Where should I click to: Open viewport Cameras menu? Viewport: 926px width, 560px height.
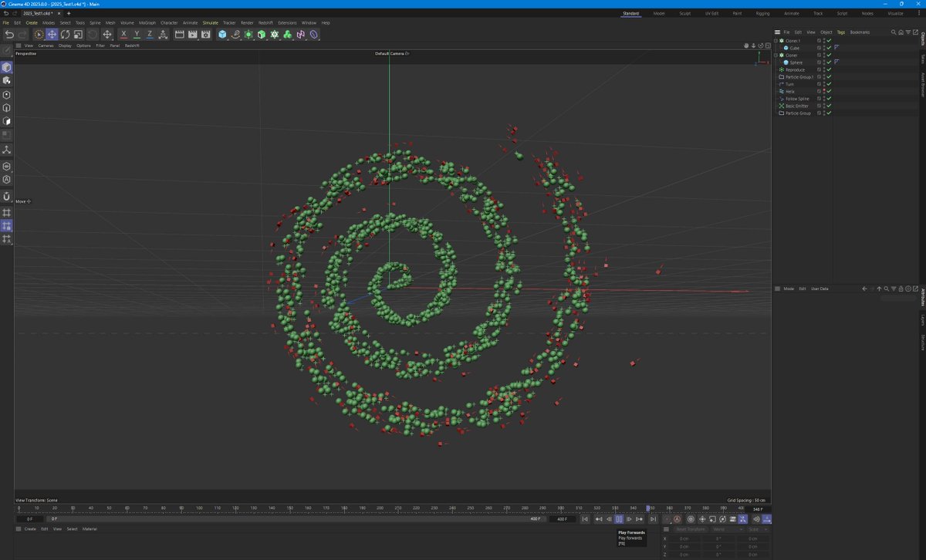pyautogui.click(x=46, y=46)
